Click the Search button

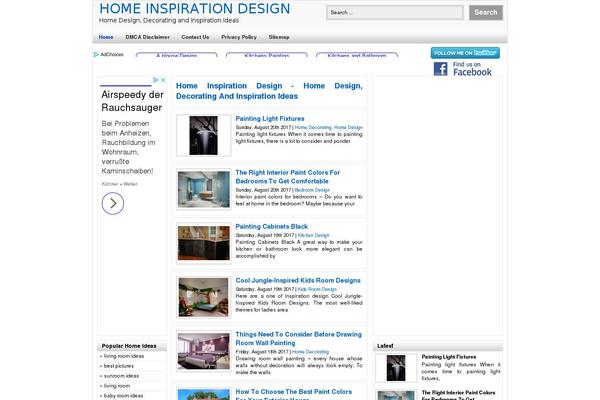pos(486,13)
